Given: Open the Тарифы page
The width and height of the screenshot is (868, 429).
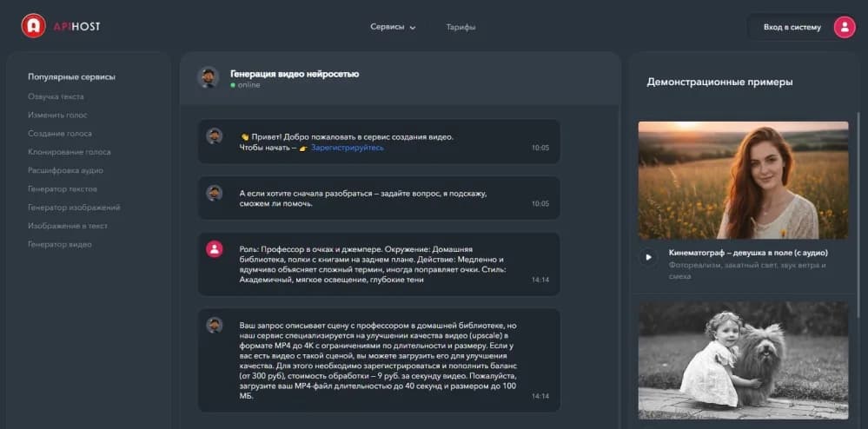Looking at the screenshot, I should pos(461,27).
